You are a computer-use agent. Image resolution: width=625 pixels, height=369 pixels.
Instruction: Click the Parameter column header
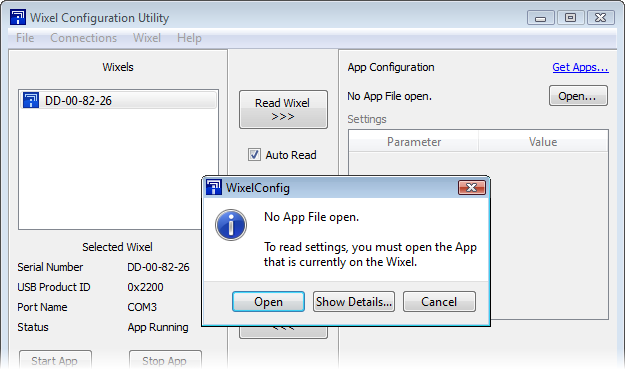[x=414, y=142]
